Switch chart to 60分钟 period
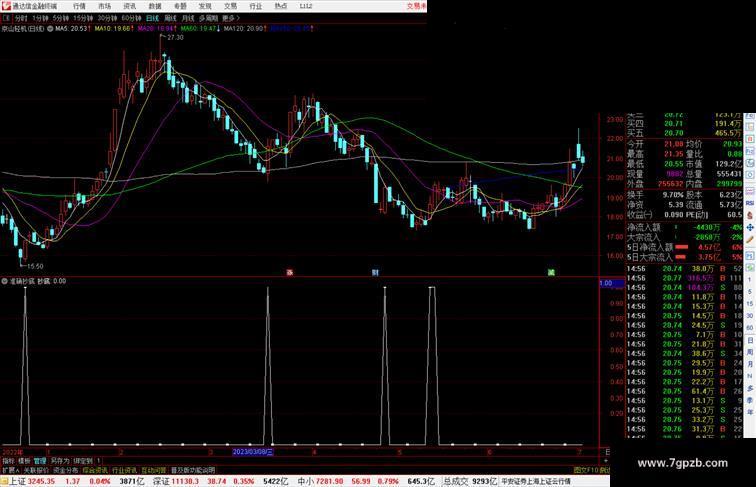 point(131,18)
